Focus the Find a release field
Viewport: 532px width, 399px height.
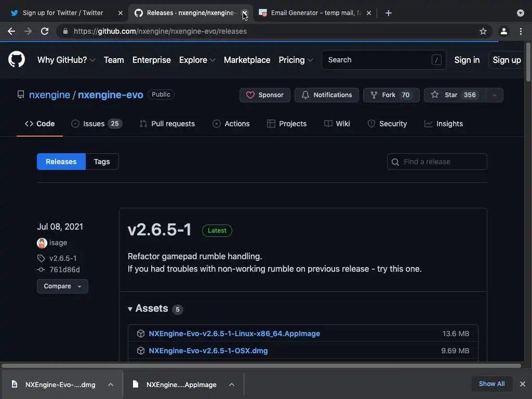click(x=437, y=162)
